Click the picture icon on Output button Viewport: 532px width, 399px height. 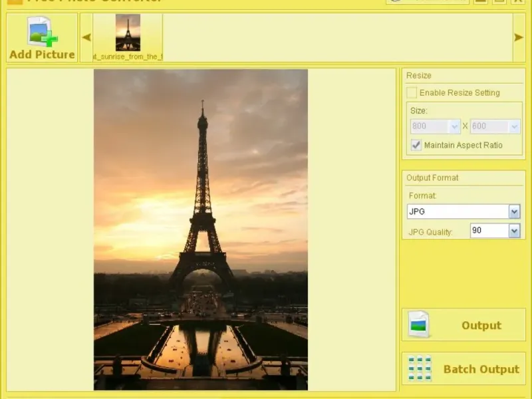click(x=419, y=325)
